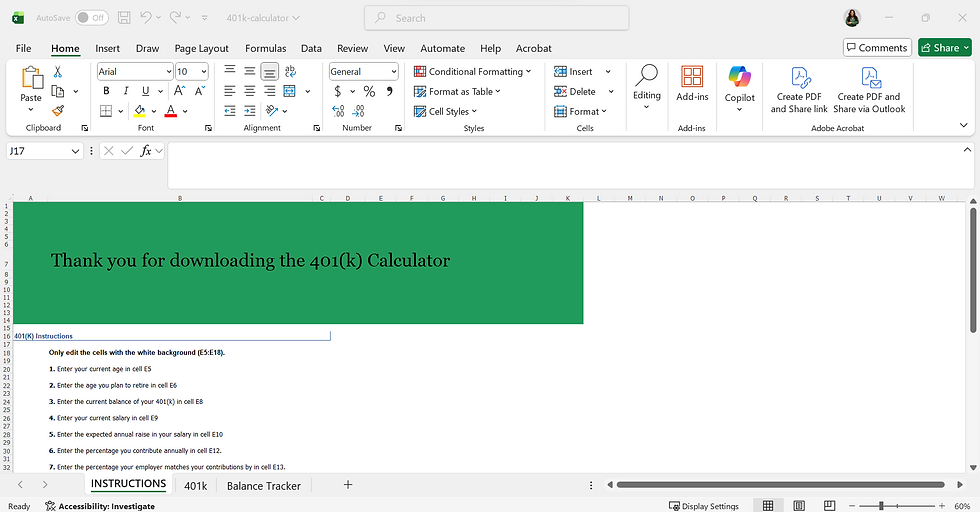Click the zoom slider in status bar

pos(880,507)
